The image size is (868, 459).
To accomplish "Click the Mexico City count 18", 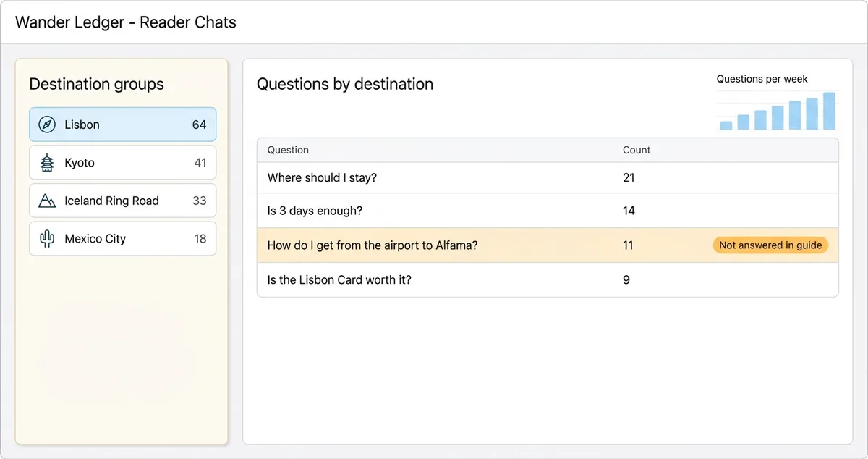I will tap(200, 239).
